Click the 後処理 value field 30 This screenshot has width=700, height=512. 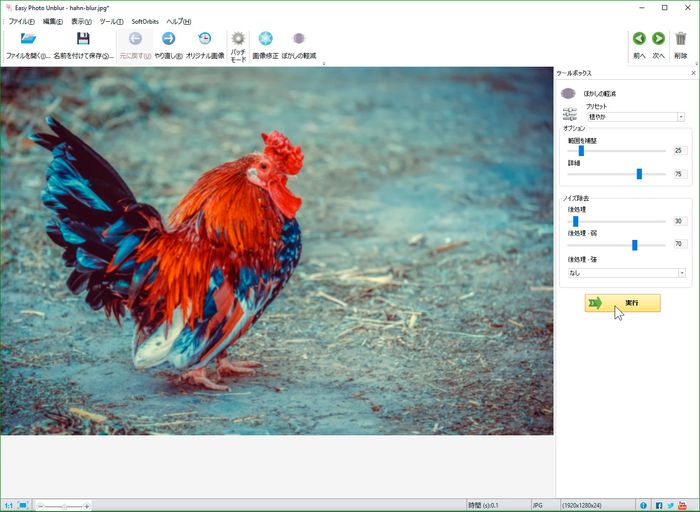(x=680, y=221)
